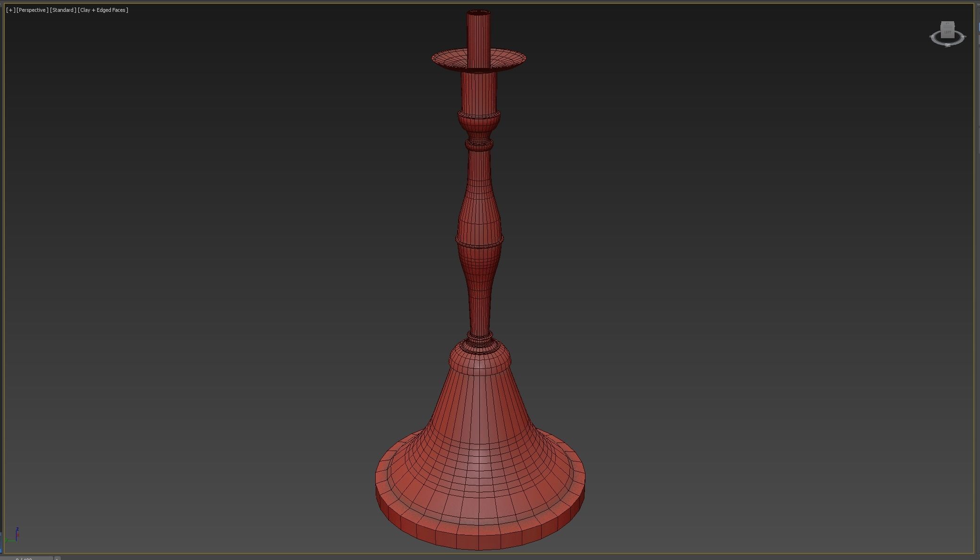Click the candlestick's drip-pan dish
Viewport: 980px width, 560px height.
(x=479, y=60)
